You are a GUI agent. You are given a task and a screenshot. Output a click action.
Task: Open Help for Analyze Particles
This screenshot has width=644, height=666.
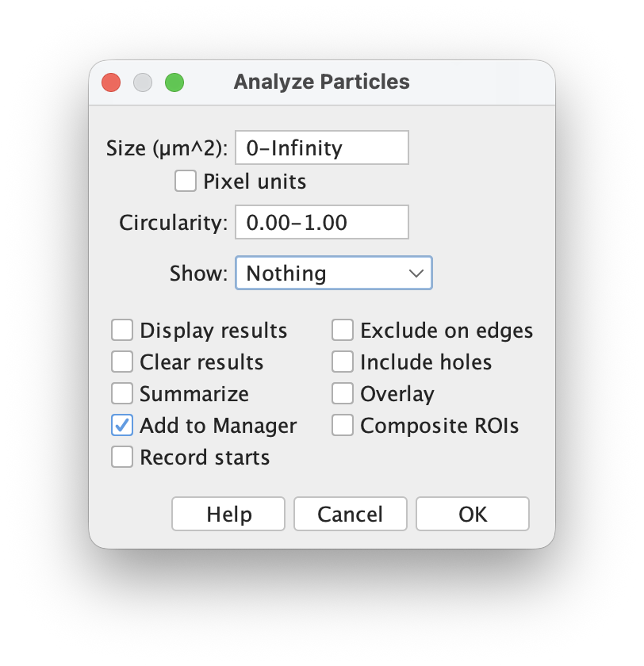click(228, 514)
